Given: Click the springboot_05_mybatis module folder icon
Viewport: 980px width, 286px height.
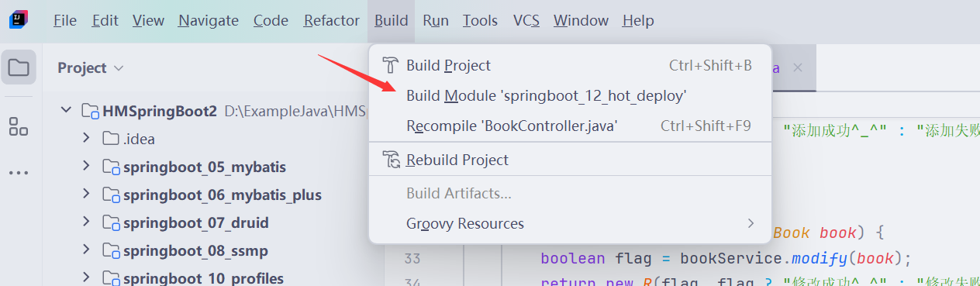Looking at the screenshot, I should (x=111, y=167).
